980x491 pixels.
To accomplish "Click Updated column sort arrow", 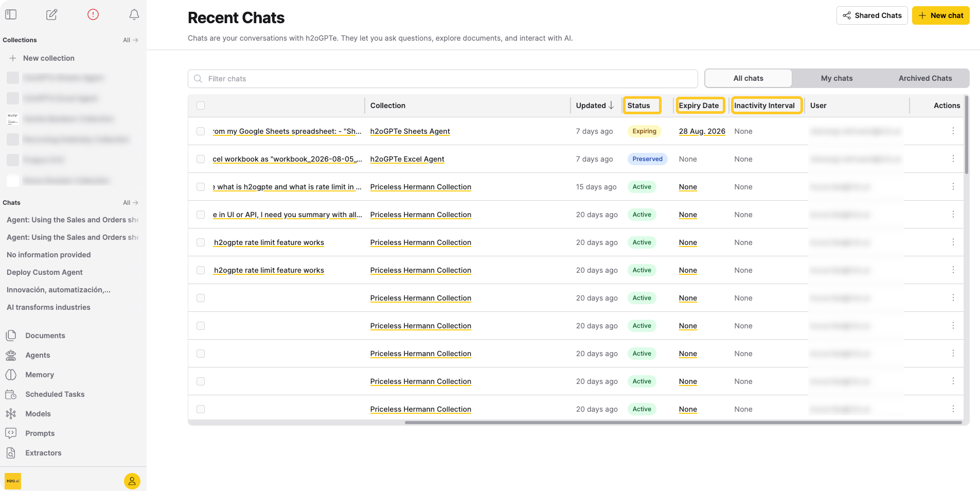I will click(x=611, y=106).
